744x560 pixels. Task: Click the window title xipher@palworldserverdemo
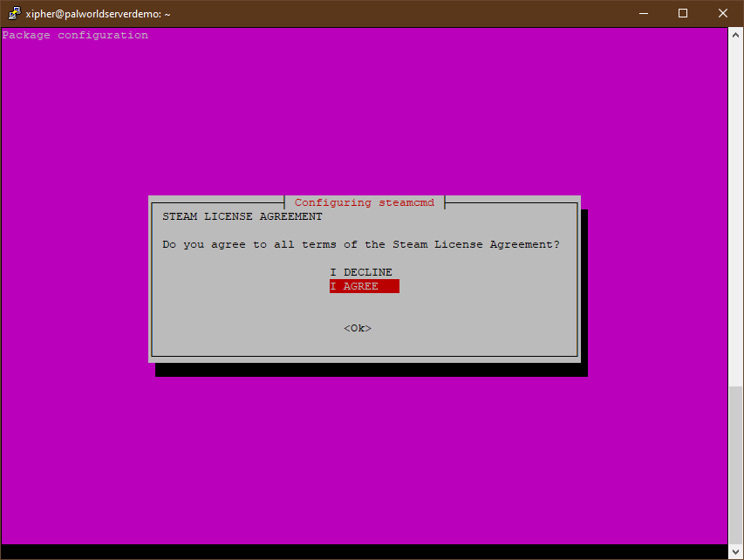tap(98, 14)
